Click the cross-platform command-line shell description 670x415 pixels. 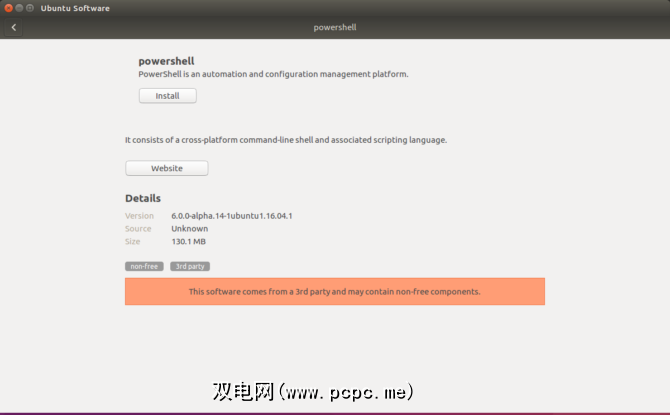(286, 140)
